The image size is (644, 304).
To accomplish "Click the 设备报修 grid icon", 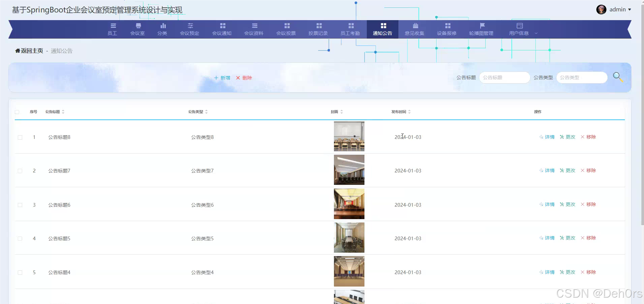I will pos(448,26).
